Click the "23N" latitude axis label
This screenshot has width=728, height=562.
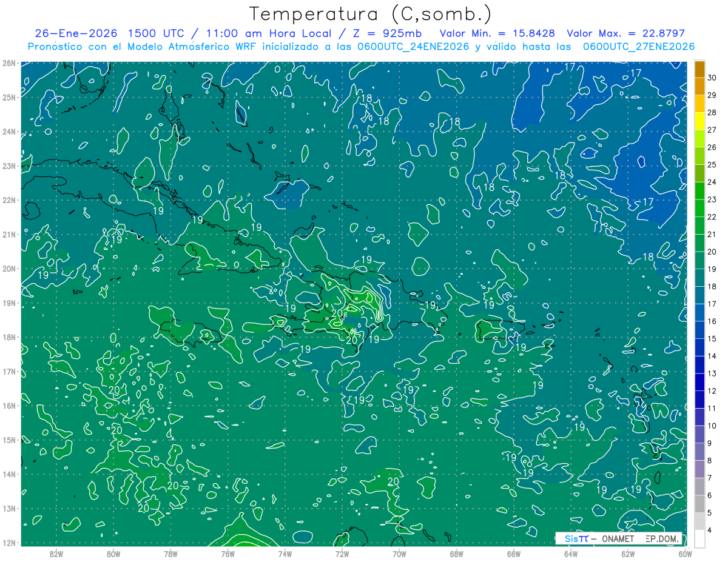click(8, 166)
